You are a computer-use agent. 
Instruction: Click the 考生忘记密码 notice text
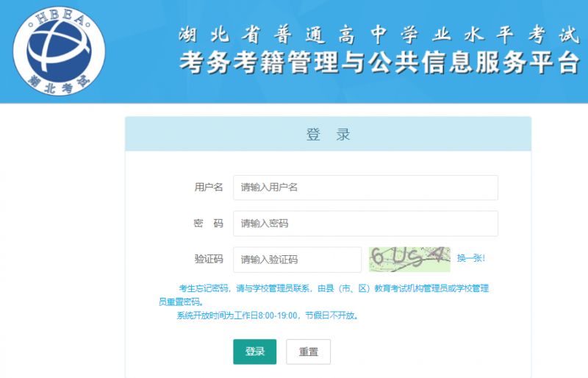[324, 295]
